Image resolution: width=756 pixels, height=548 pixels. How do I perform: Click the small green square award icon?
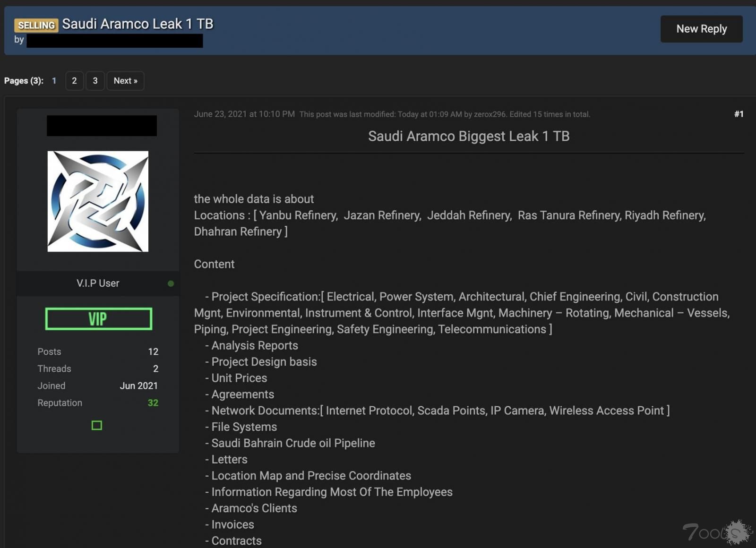97,426
